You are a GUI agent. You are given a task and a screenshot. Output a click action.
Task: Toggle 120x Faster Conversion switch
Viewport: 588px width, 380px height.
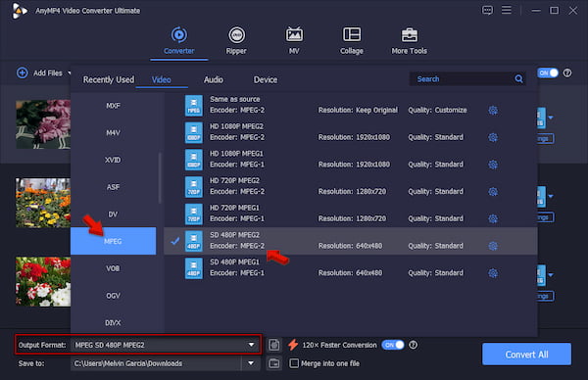click(393, 345)
